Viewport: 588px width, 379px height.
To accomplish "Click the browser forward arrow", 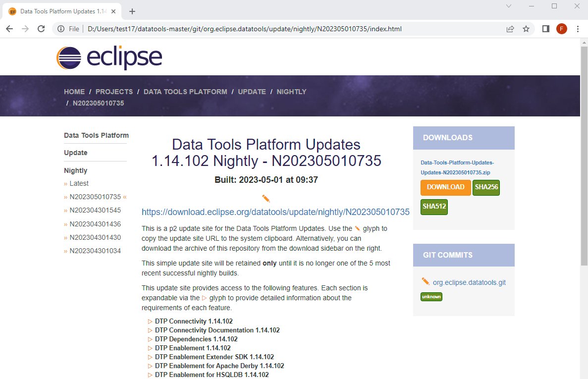I will click(25, 29).
